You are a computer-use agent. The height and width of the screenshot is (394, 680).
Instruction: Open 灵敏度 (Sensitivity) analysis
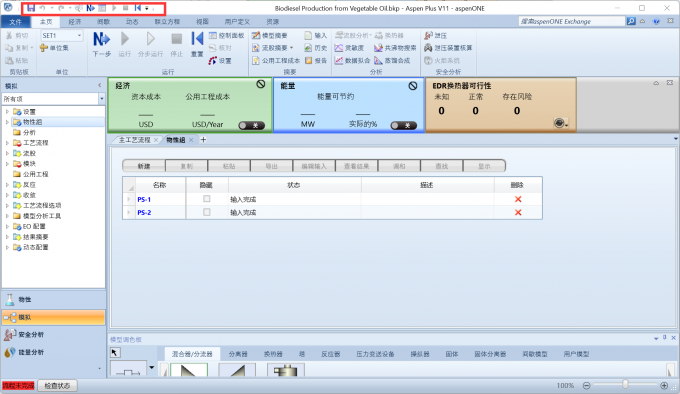coord(350,48)
